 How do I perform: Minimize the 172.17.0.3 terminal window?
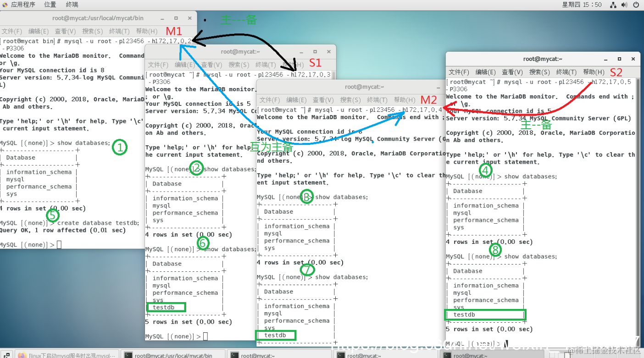pos(302,52)
